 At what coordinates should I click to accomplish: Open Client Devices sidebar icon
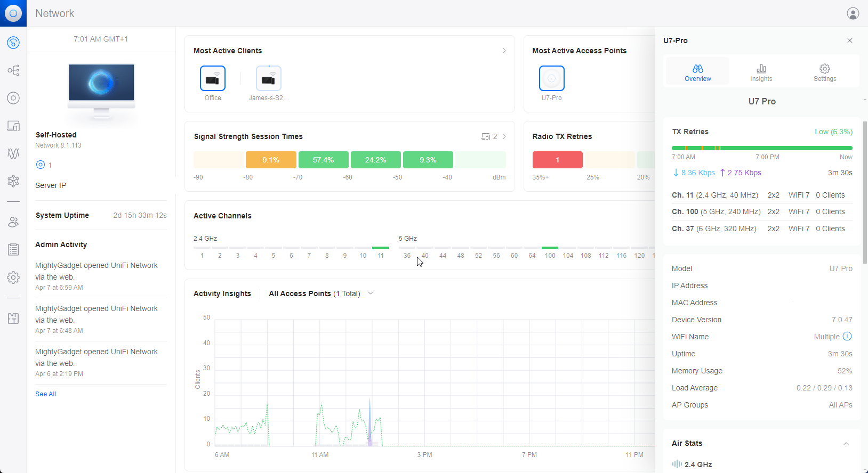[13, 126]
